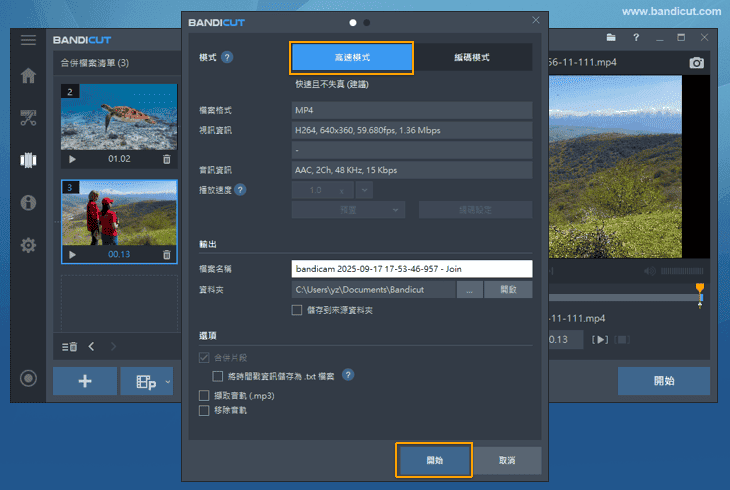The image size is (730, 490).
Task: Click the playback speed 1.0 field
Action: click(323, 190)
